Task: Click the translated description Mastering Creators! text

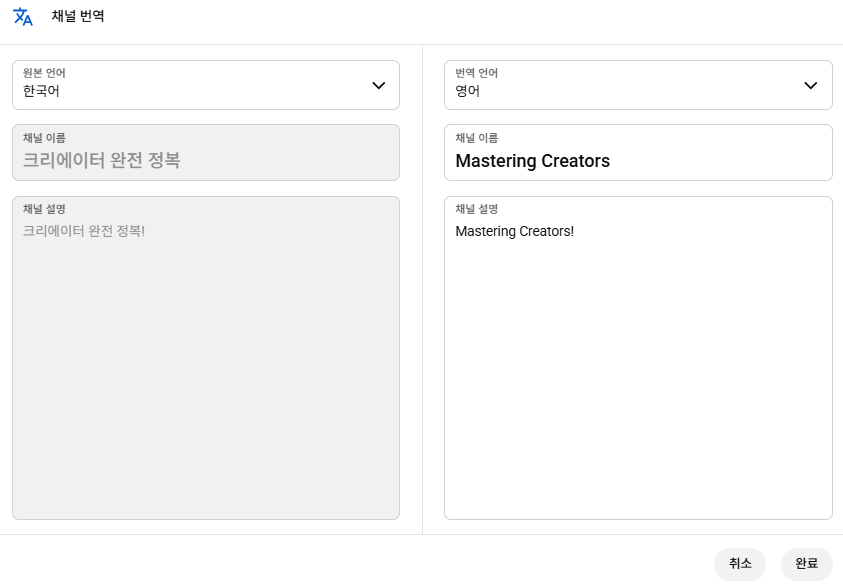Action: pos(514,231)
